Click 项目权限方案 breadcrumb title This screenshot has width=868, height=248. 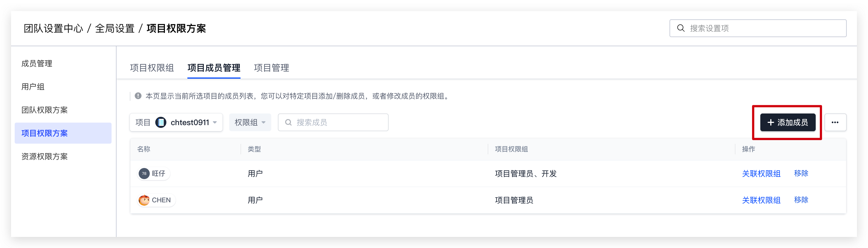tap(176, 29)
